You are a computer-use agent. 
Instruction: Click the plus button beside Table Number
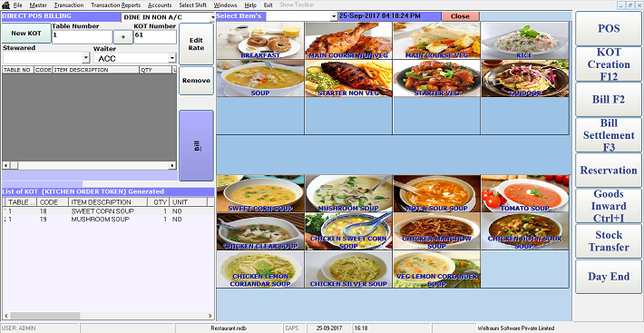click(123, 36)
